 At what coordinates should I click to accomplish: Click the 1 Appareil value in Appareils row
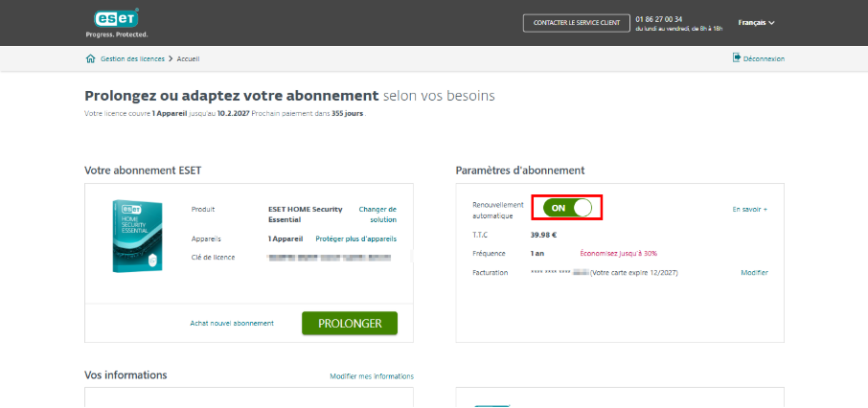(x=286, y=238)
